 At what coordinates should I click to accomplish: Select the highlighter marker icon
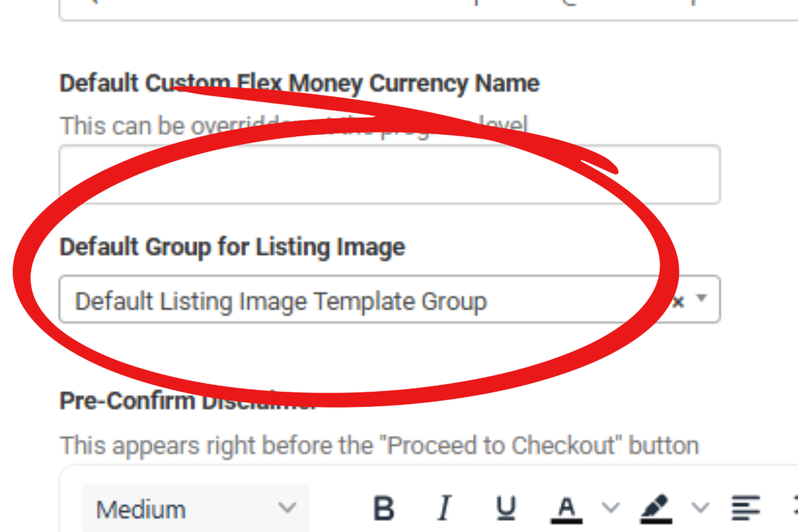pos(656,509)
